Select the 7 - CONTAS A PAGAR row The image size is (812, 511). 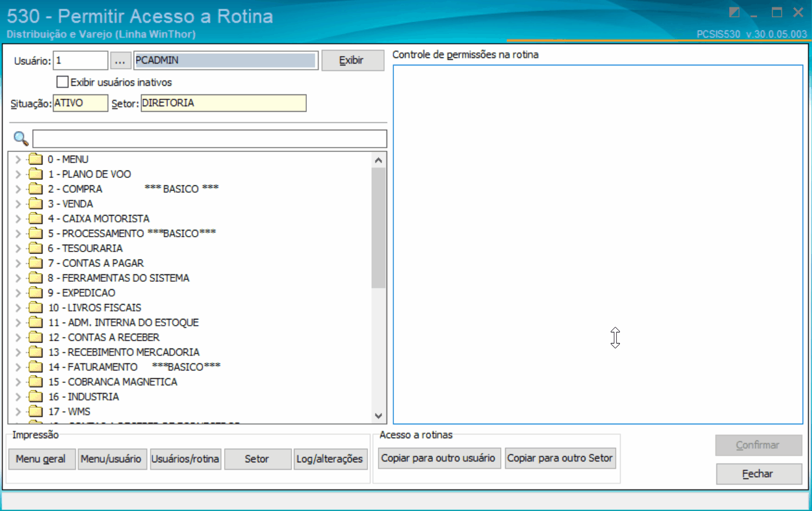96,263
